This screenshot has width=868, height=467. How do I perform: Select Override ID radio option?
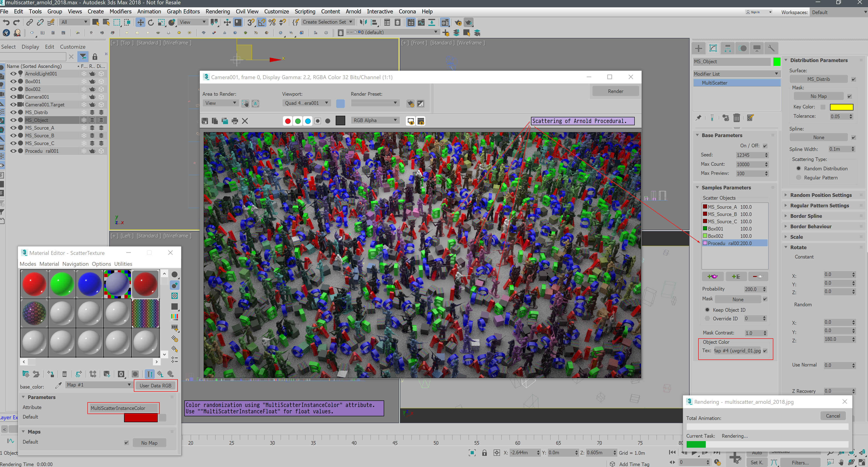[x=707, y=319]
